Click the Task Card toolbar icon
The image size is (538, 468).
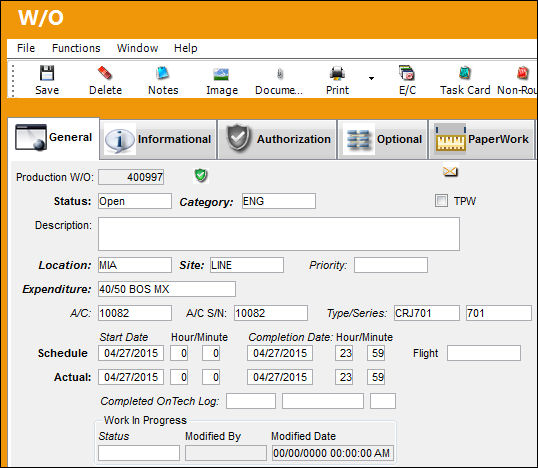(x=465, y=73)
